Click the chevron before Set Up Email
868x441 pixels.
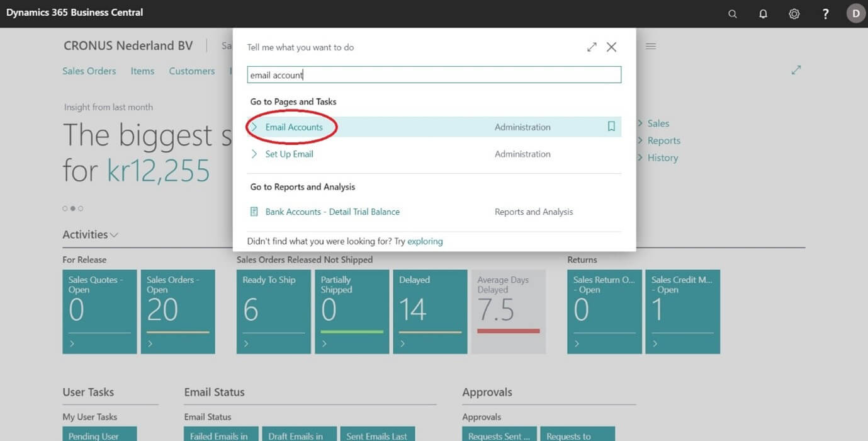coord(254,154)
